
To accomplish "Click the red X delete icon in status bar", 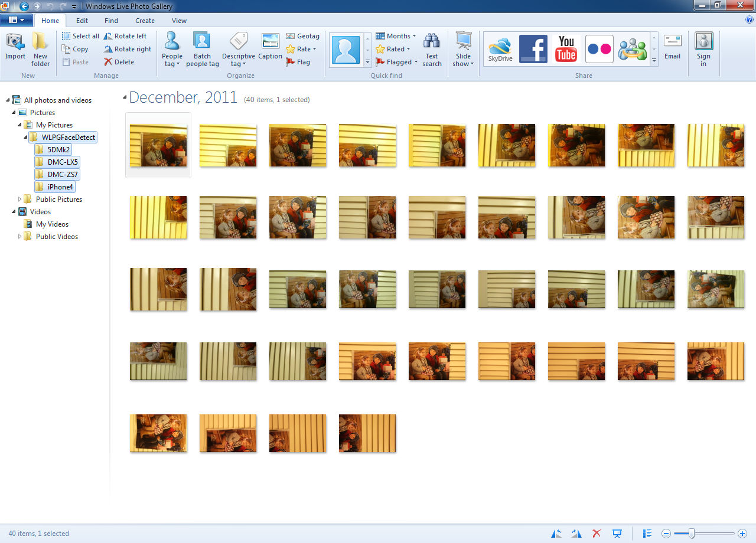I will click(597, 534).
